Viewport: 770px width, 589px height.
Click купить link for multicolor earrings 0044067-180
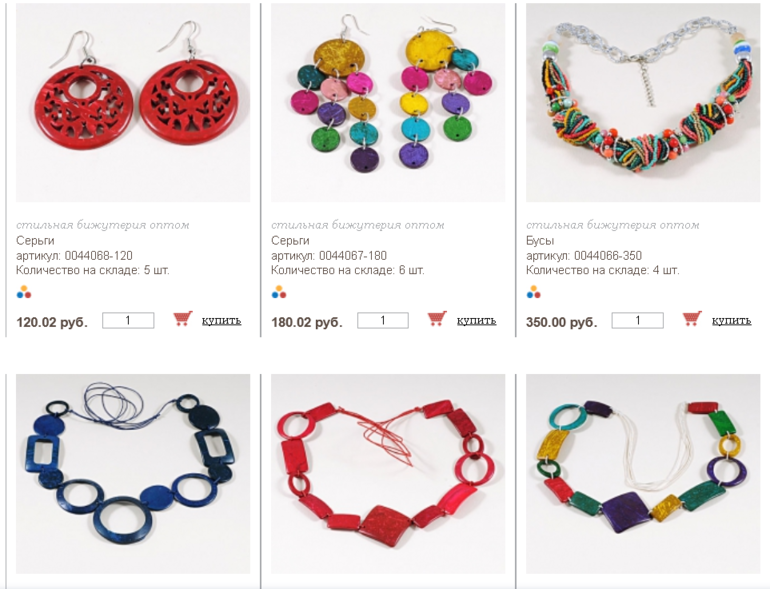(476, 320)
